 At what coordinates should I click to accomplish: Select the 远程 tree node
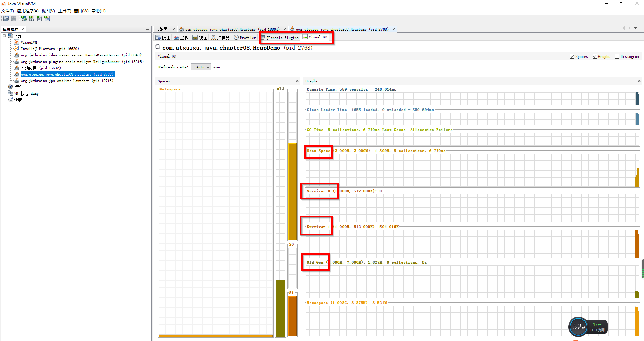(x=18, y=87)
